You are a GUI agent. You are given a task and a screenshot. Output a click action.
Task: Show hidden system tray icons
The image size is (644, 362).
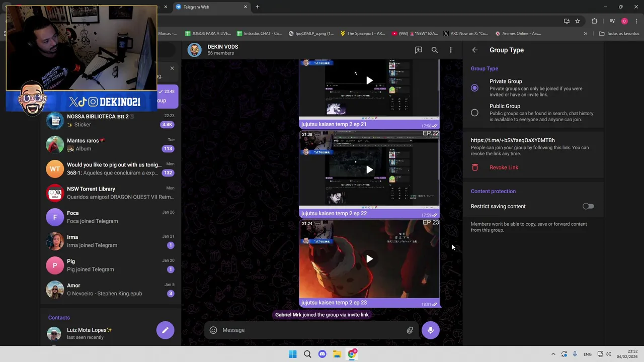[x=553, y=354]
